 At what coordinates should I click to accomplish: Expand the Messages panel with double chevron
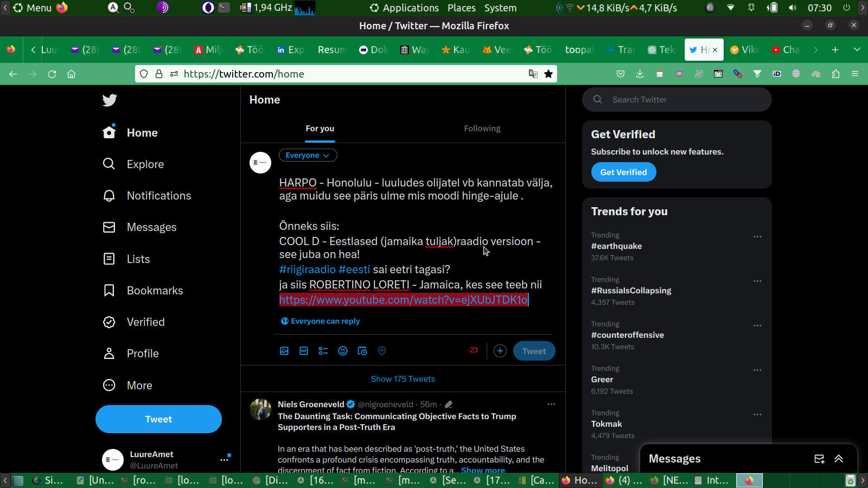tap(839, 459)
